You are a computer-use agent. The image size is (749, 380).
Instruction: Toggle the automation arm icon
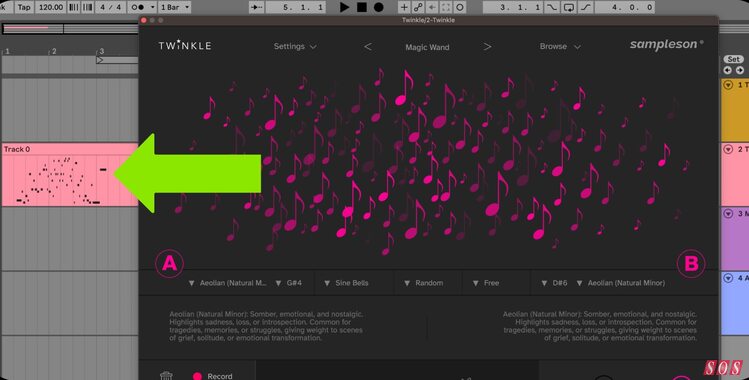tap(418, 7)
